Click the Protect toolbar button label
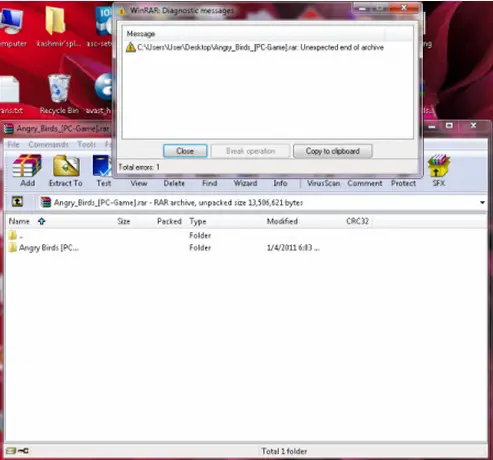Viewport: 493px width, 460px height. (403, 183)
